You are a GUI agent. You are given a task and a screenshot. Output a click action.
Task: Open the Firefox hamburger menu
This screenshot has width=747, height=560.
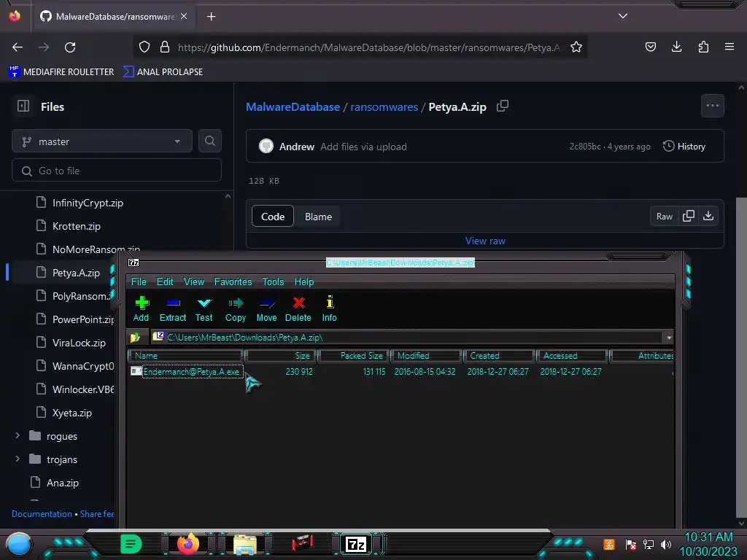tap(729, 47)
